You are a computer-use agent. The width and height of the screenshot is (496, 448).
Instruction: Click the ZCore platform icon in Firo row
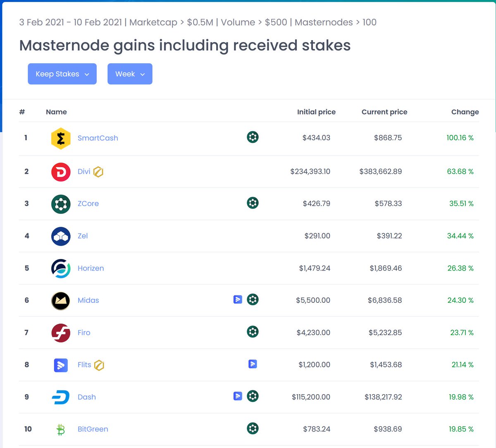point(253,331)
